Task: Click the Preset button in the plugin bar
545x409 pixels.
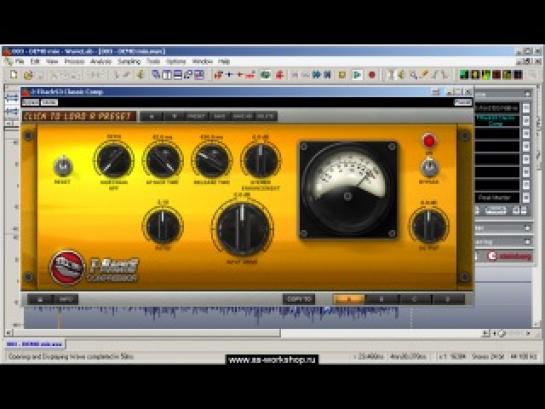Action: click(197, 116)
